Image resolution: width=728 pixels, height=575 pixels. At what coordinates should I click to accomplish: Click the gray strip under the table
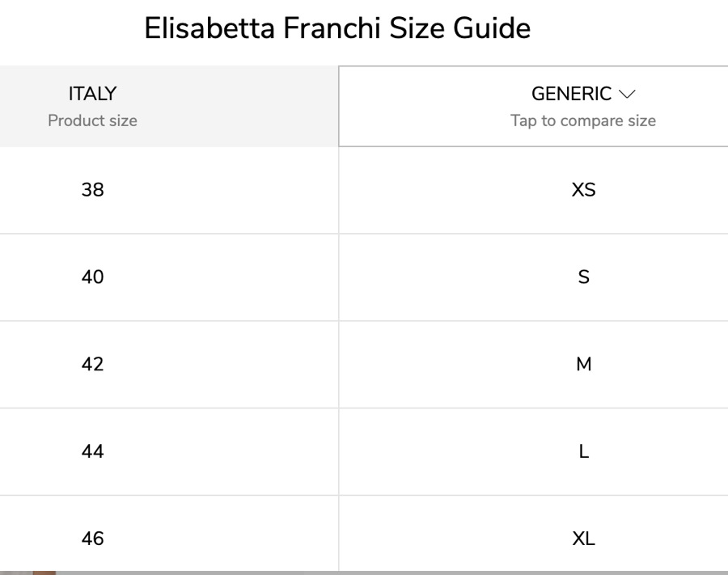pyautogui.click(x=404, y=573)
